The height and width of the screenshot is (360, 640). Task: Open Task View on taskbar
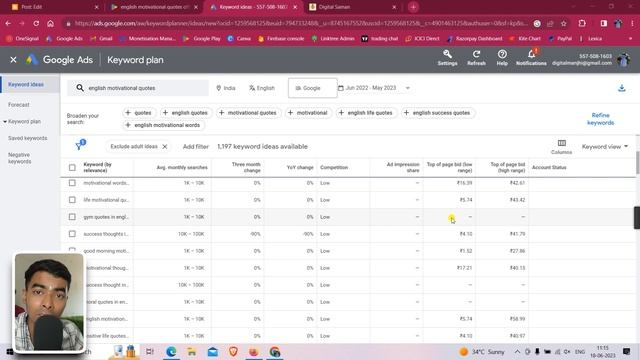150,351
